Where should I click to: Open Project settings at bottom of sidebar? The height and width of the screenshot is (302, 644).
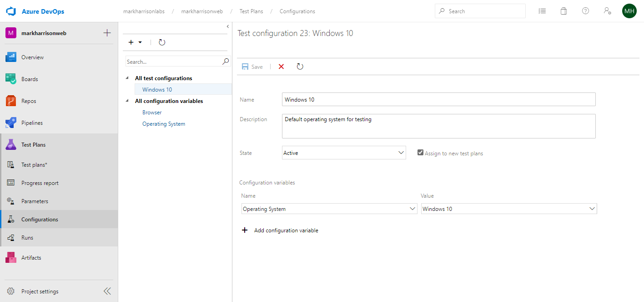40,292
